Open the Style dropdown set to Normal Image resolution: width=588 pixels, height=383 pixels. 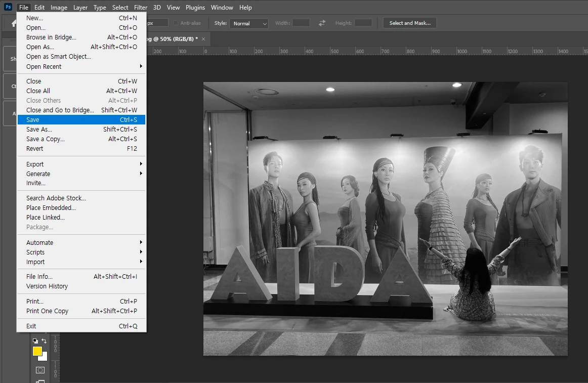[x=249, y=23]
